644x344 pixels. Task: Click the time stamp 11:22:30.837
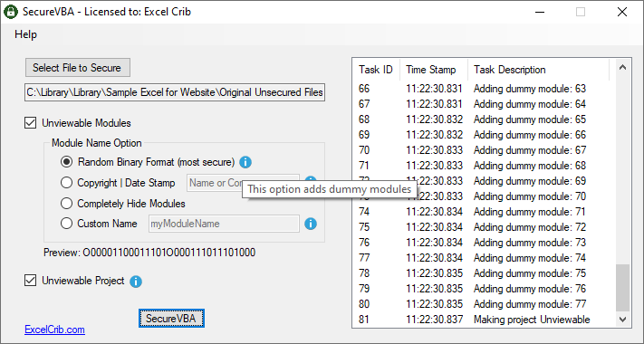click(434, 320)
